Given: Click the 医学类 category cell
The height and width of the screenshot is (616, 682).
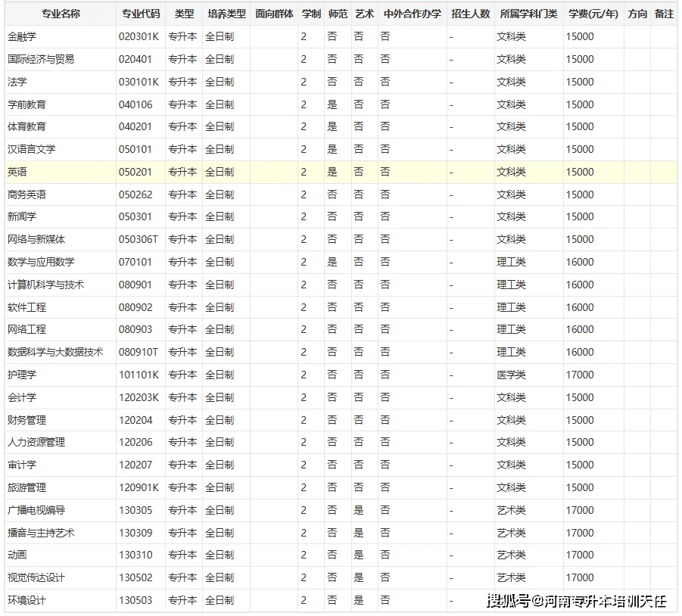Looking at the screenshot, I should tap(512, 375).
